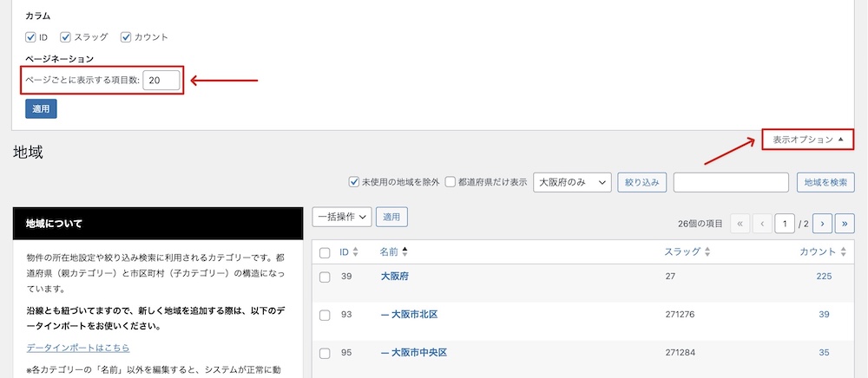Click ID value 93 in table

pos(346,315)
